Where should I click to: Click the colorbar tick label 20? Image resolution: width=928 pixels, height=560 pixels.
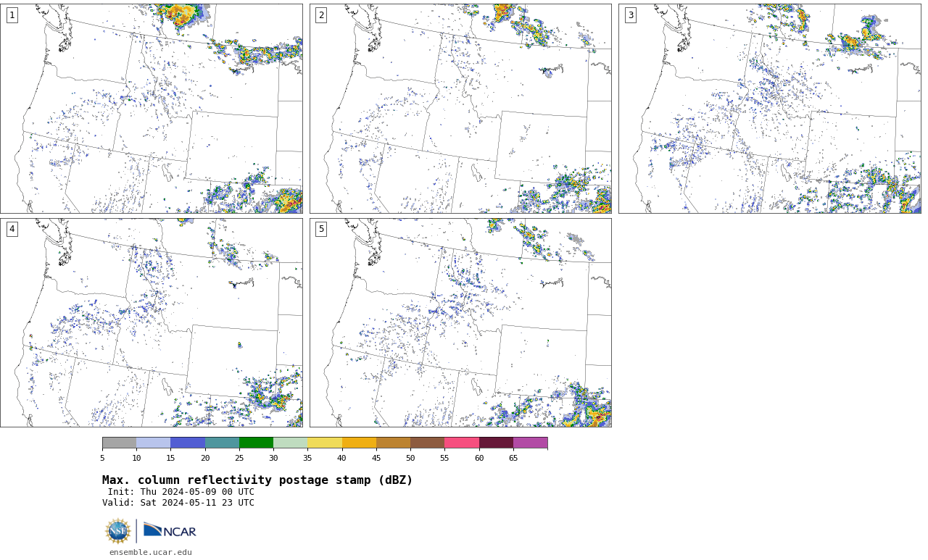[x=205, y=458]
